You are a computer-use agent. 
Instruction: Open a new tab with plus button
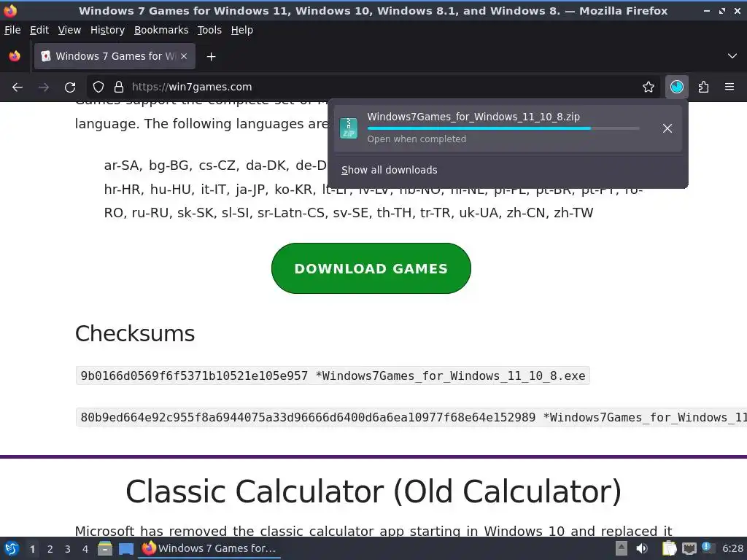[211, 57]
